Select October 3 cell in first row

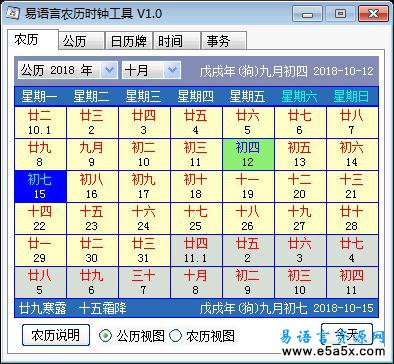pos(144,122)
